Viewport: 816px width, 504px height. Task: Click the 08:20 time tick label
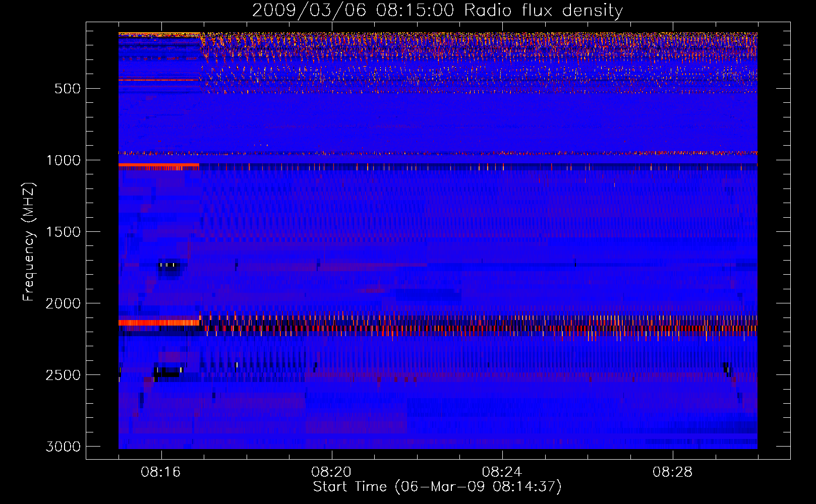pyautogui.click(x=331, y=472)
